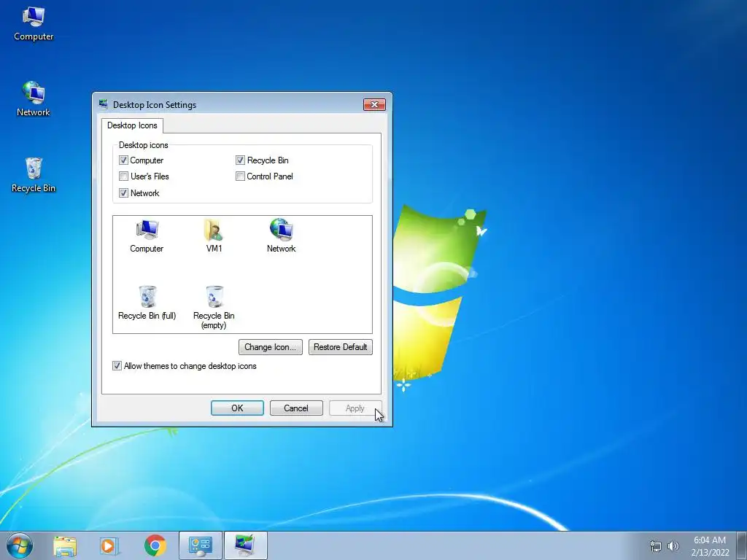Cancel the Desktop Icon Settings dialog
The height and width of the screenshot is (560, 747).
296,408
